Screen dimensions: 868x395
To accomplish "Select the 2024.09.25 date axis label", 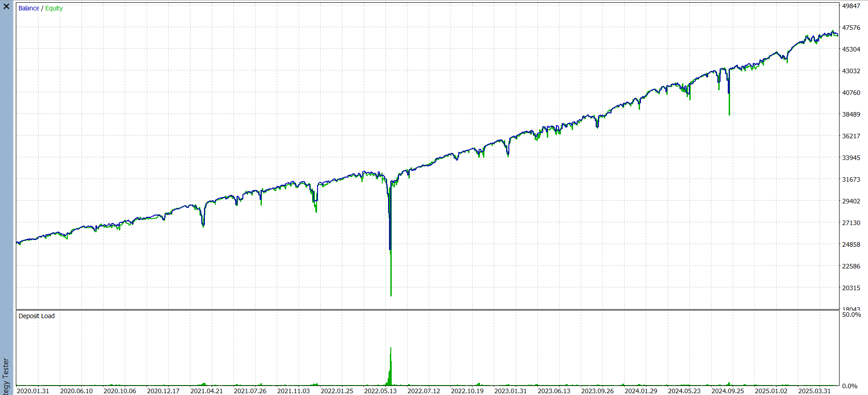I will click(727, 390).
